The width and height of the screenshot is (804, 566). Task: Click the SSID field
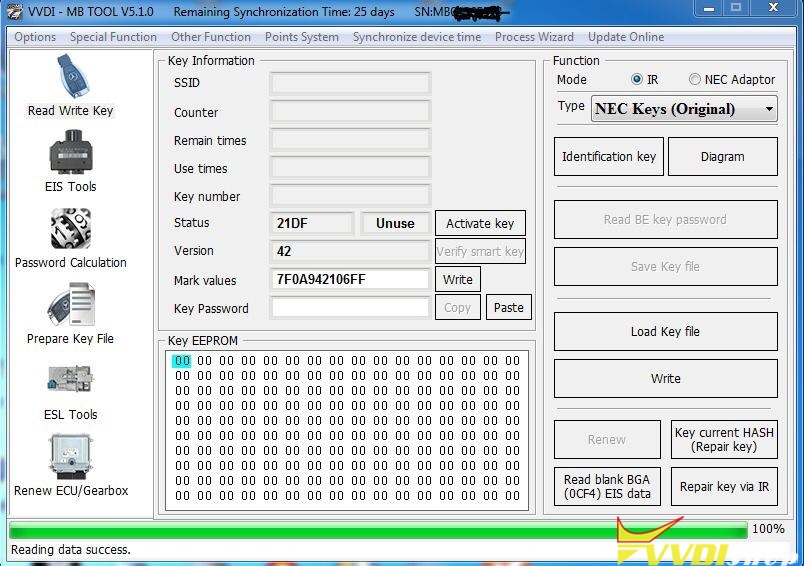350,83
